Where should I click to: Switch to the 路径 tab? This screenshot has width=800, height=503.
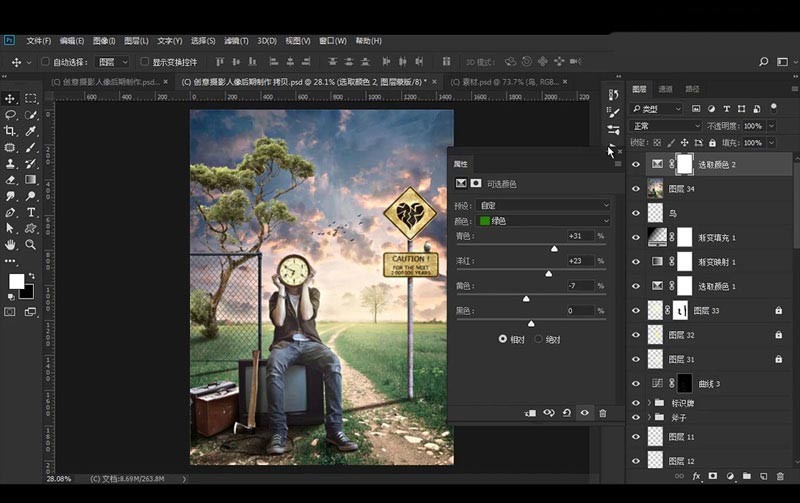click(692, 89)
